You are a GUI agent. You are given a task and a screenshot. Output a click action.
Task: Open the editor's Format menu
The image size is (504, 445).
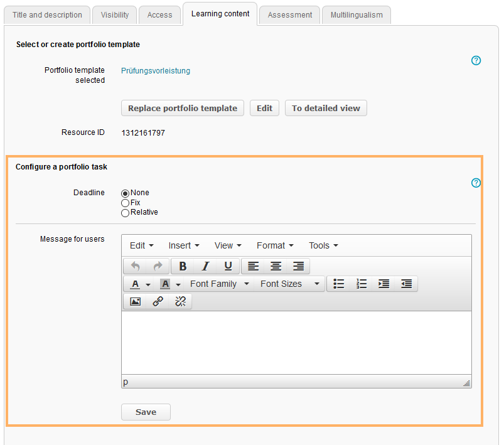[x=275, y=245]
